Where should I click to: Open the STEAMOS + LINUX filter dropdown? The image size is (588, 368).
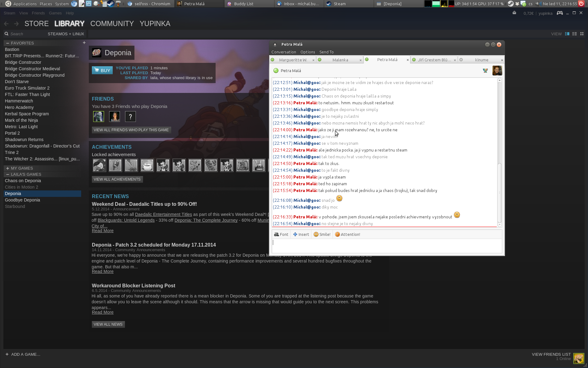(x=66, y=34)
